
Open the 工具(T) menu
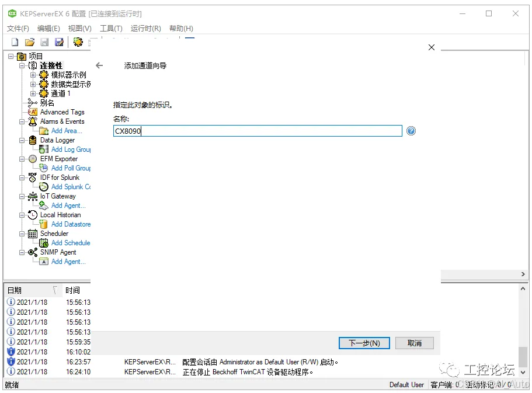pyautogui.click(x=111, y=28)
